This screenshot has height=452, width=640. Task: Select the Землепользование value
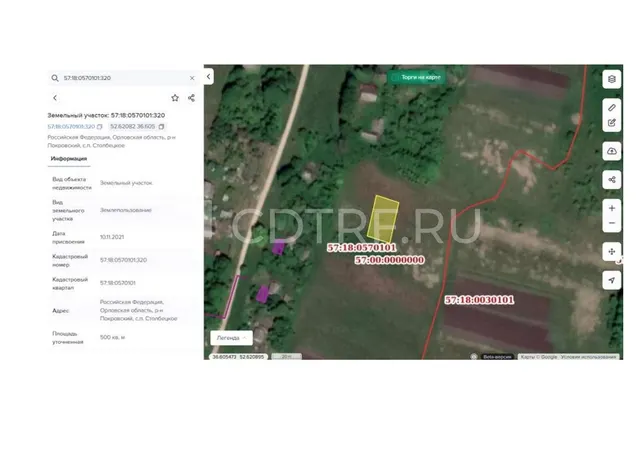[x=126, y=210]
